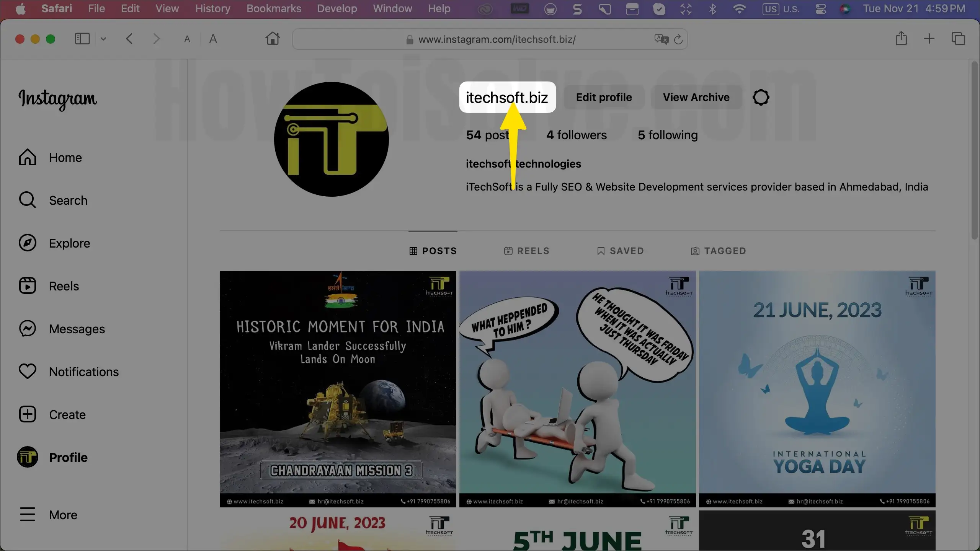The height and width of the screenshot is (551, 980).
Task: Open the International Yoga Day post
Action: point(817,389)
